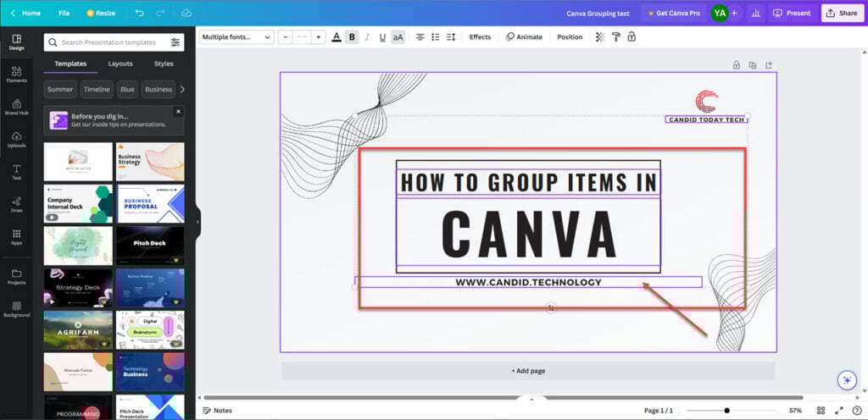The height and width of the screenshot is (420, 868).
Task: Show more template category chips
Action: (x=182, y=89)
